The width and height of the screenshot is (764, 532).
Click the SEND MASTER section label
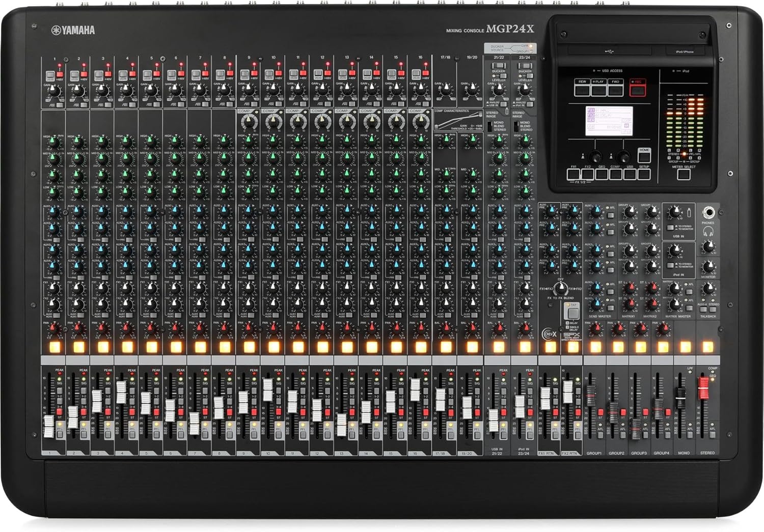coord(599,317)
